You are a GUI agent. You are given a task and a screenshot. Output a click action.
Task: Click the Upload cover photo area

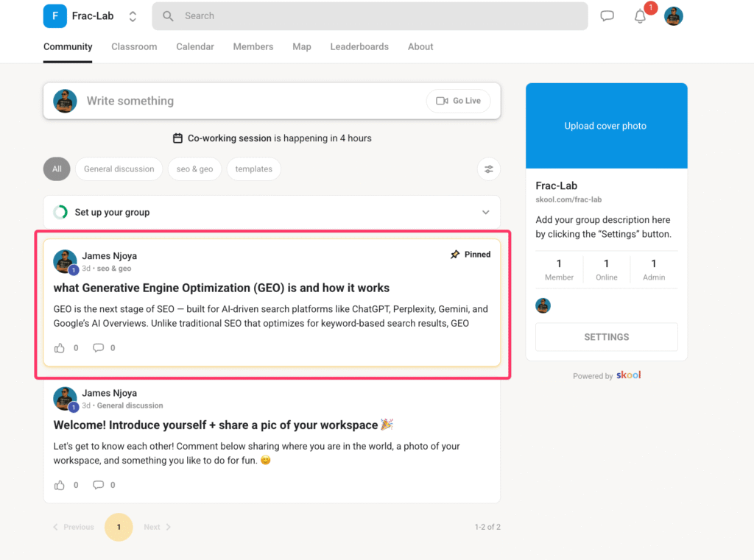point(606,126)
